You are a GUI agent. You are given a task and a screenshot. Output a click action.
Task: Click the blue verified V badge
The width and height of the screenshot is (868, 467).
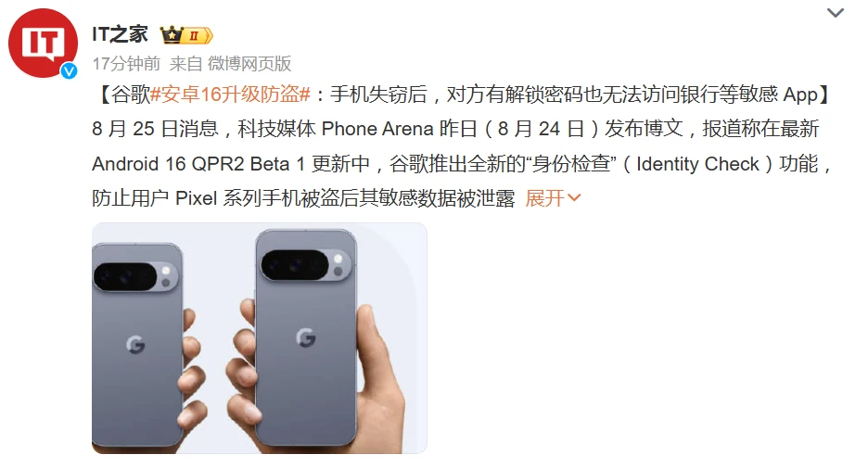tap(69, 70)
